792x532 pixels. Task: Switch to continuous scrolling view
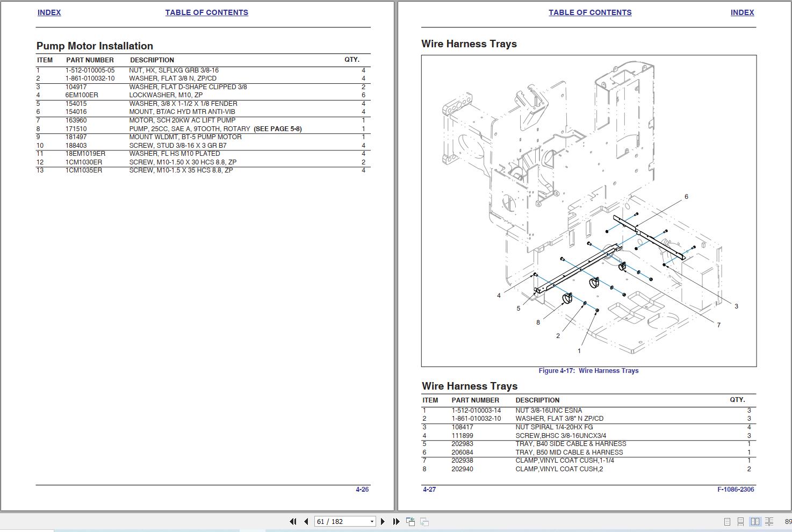[x=740, y=522]
